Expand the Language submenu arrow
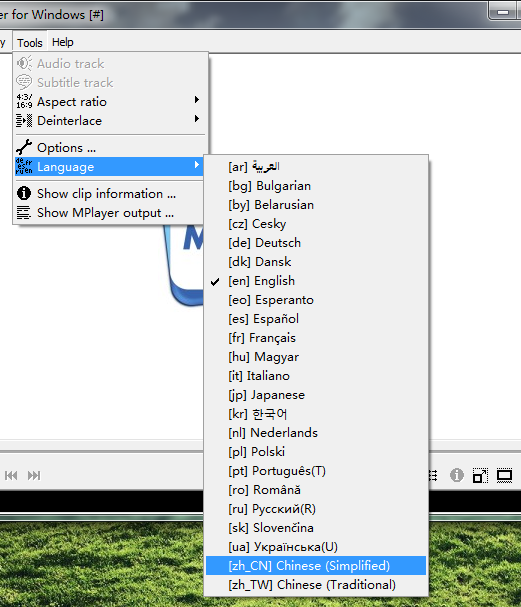Image resolution: width=521 pixels, height=607 pixels. click(x=197, y=165)
